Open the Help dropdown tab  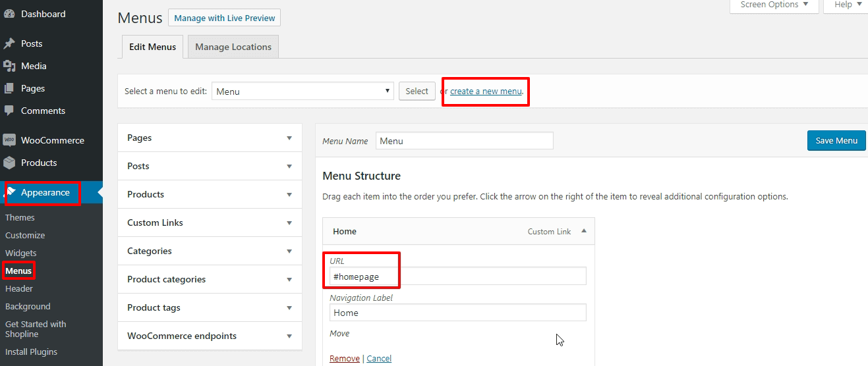click(x=847, y=5)
